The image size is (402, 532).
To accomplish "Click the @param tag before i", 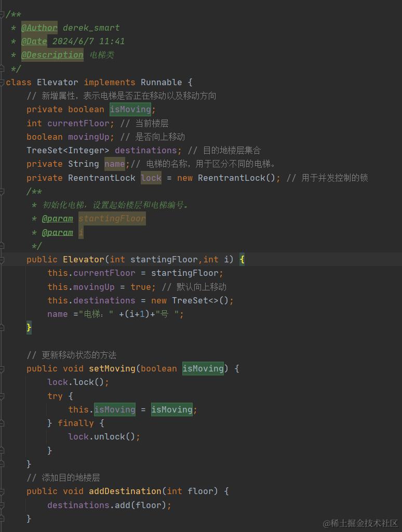I will click(57, 233).
